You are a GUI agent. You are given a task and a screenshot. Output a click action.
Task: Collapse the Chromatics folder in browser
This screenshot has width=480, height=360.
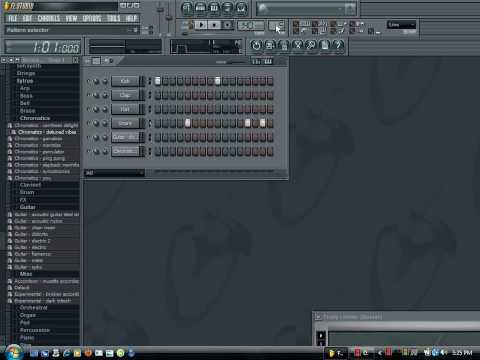pyautogui.click(x=35, y=118)
